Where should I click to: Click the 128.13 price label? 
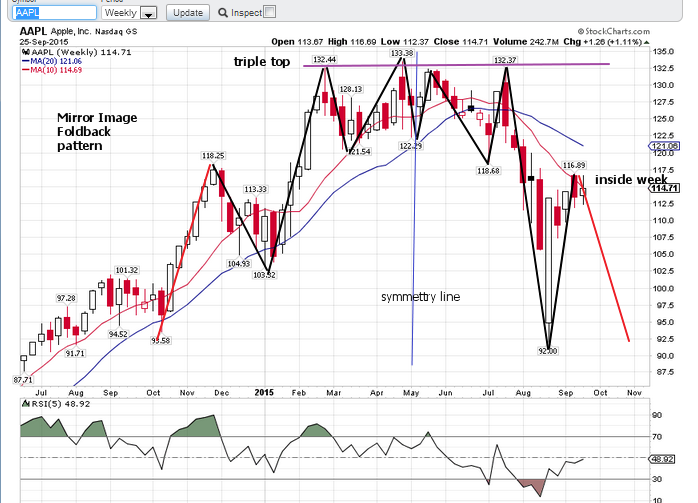pos(351,89)
